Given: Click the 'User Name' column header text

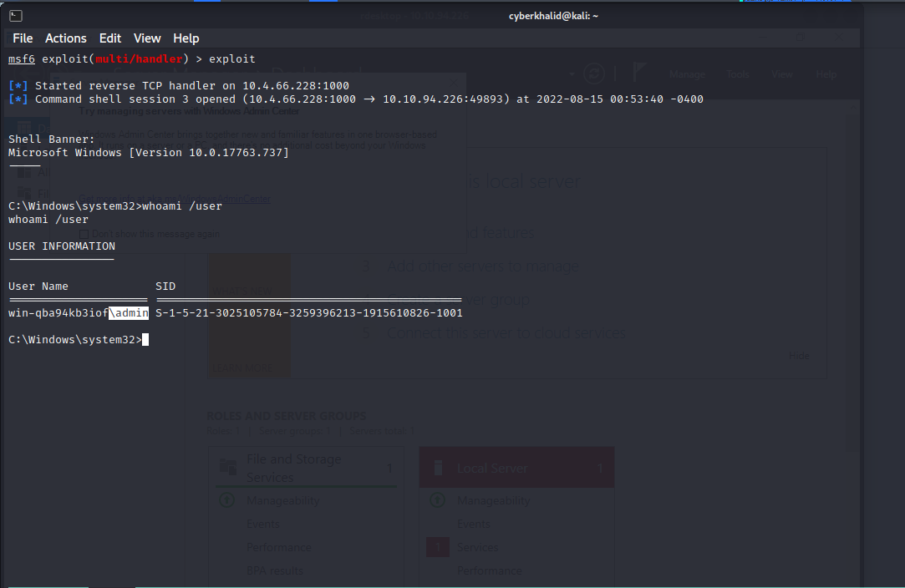Looking at the screenshot, I should (x=38, y=286).
